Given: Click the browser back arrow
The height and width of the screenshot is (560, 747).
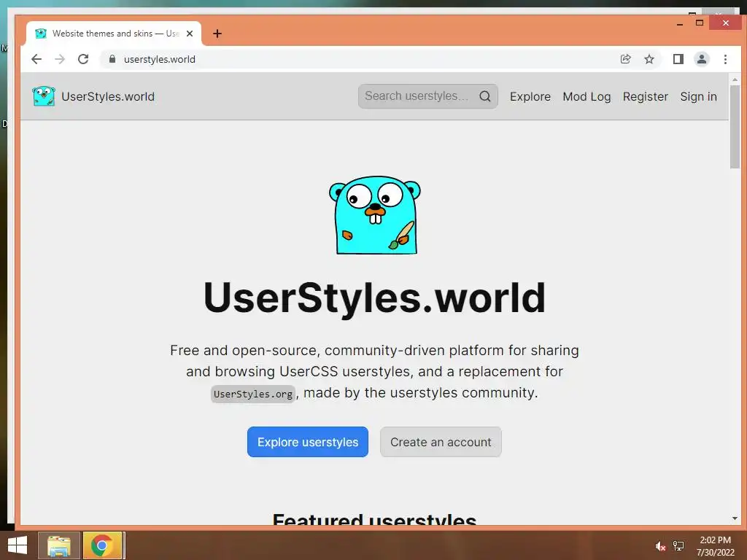Looking at the screenshot, I should (x=36, y=59).
